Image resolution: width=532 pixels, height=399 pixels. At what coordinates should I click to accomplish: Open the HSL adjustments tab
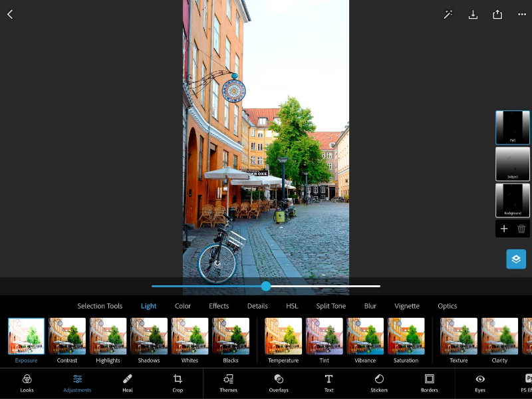[291, 306]
